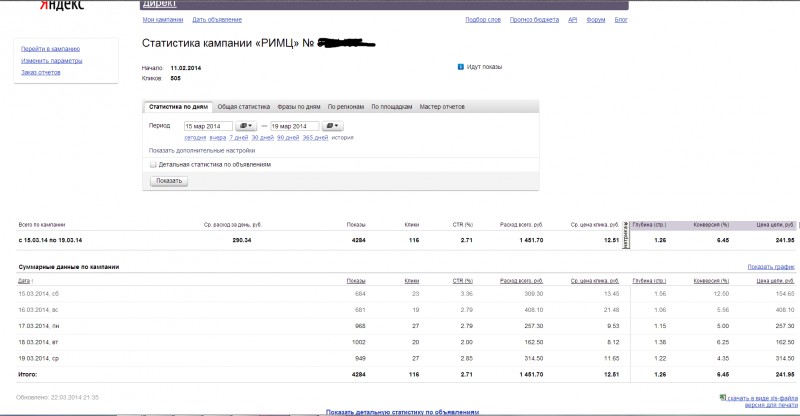
Task: Open the Мастер отчетов tab
Action: point(442,107)
